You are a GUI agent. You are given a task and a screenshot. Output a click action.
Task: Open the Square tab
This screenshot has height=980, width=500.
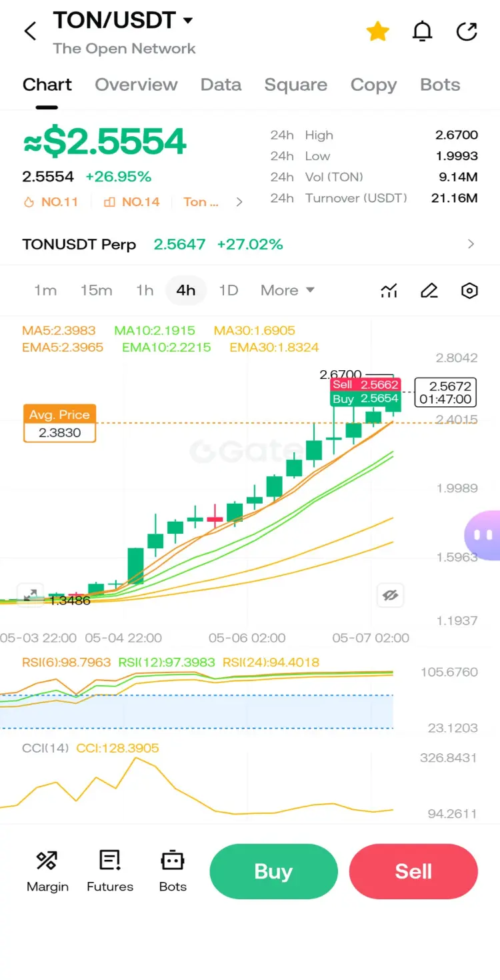pyautogui.click(x=296, y=85)
